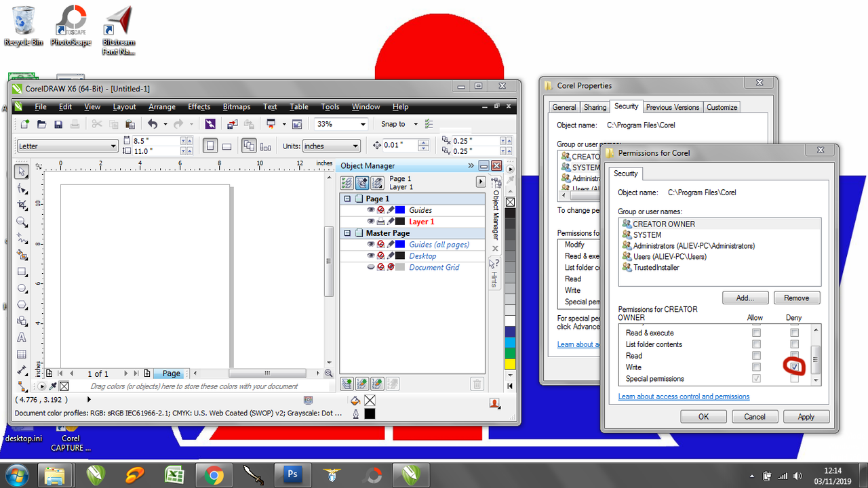
Task: Check Allow for Read & execute permission
Action: pyautogui.click(x=756, y=333)
